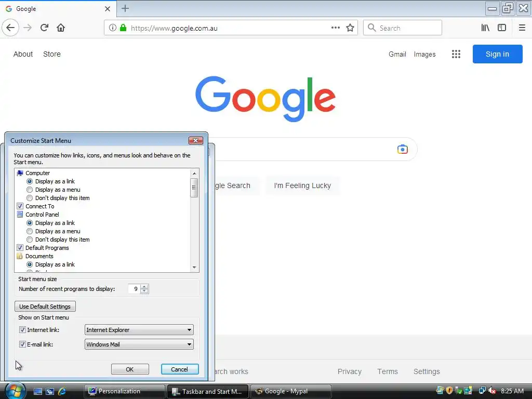Open the browser home page icon
This screenshot has height=399, width=532.
tap(61, 28)
